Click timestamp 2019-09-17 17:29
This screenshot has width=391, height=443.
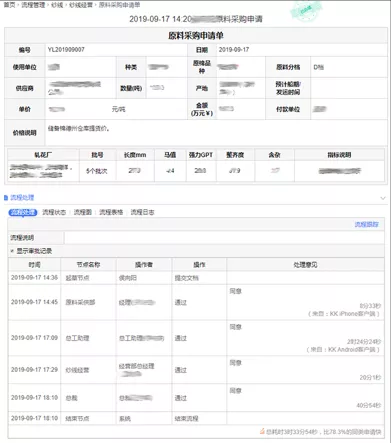[x=34, y=370]
